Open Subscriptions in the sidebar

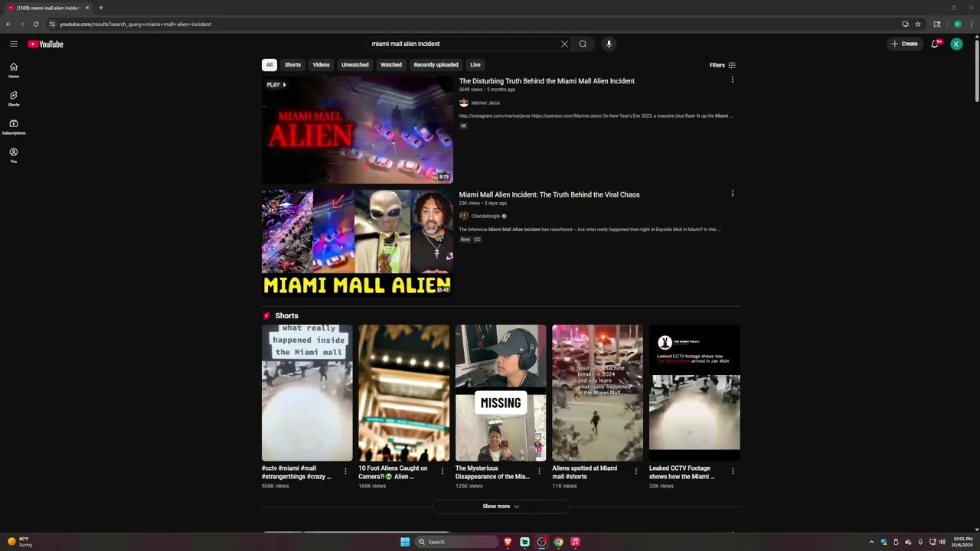coord(14,127)
